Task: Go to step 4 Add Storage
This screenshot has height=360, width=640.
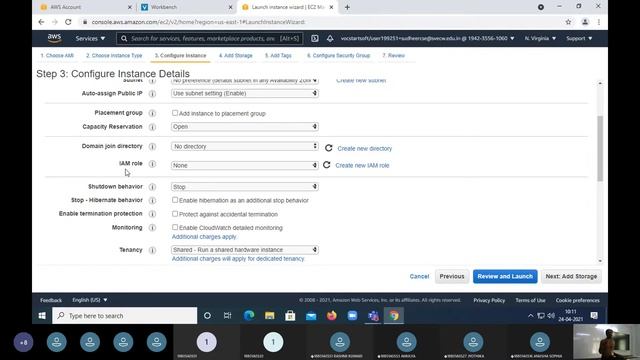Action: [236, 56]
